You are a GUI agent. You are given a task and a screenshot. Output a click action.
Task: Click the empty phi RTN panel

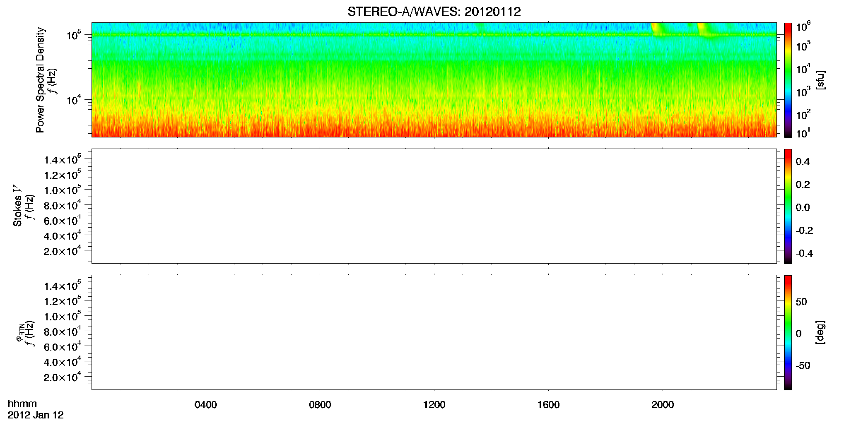[434, 332]
